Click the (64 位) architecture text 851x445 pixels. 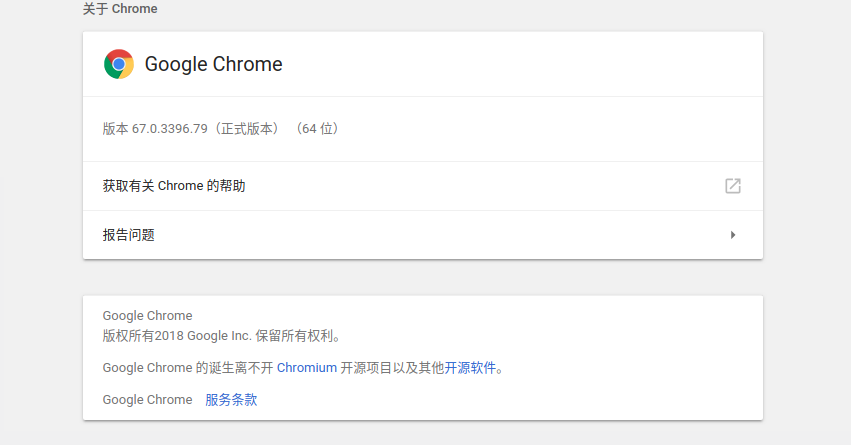pyautogui.click(x=317, y=129)
